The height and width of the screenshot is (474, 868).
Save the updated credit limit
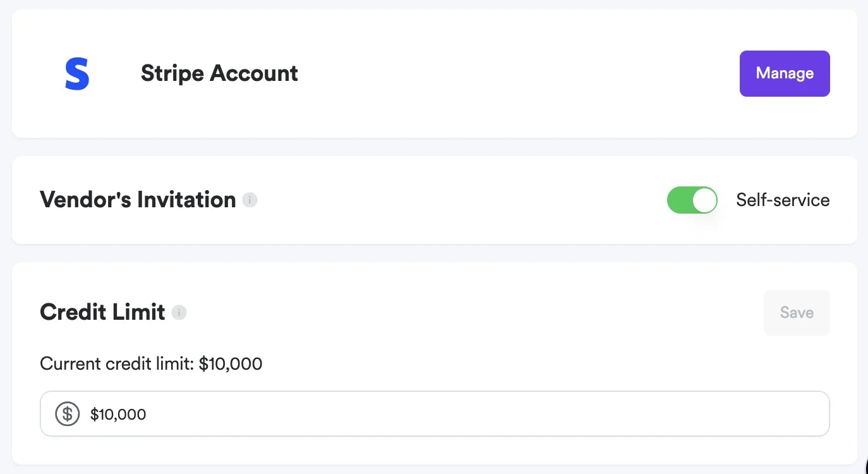tap(796, 312)
